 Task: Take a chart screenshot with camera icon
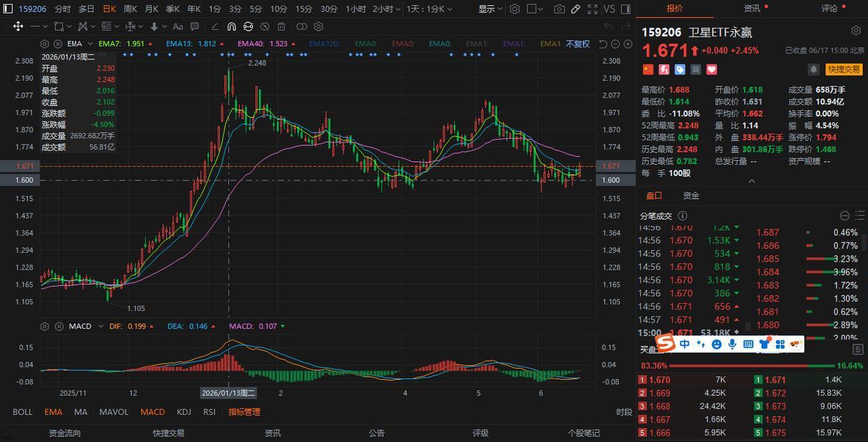pyautogui.click(x=559, y=9)
